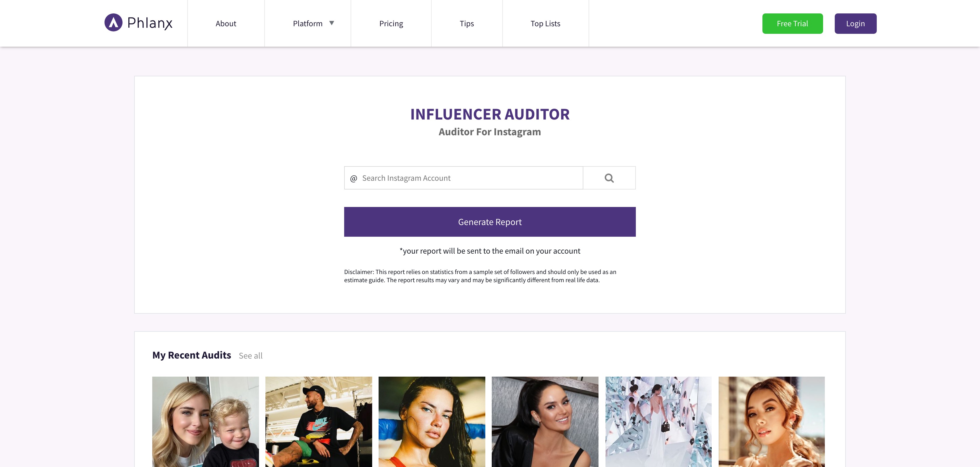Open the Platform menu
The width and height of the screenshot is (980, 467).
coord(308,24)
